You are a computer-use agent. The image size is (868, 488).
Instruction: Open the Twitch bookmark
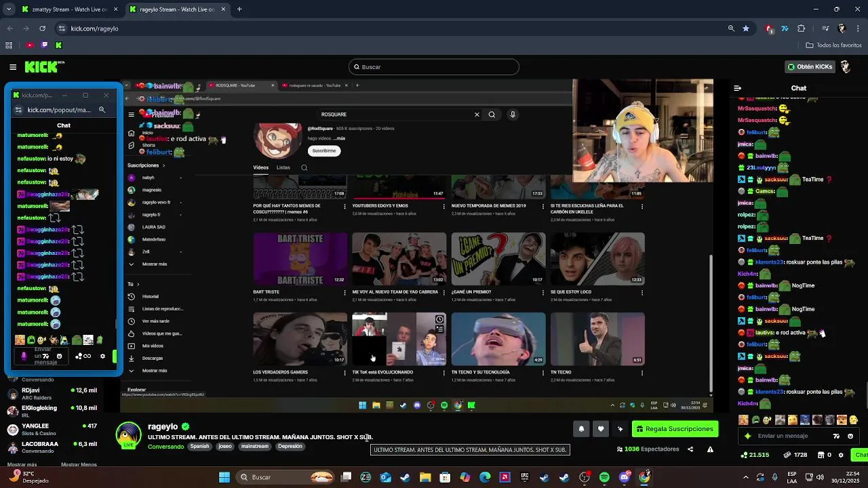click(x=44, y=45)
